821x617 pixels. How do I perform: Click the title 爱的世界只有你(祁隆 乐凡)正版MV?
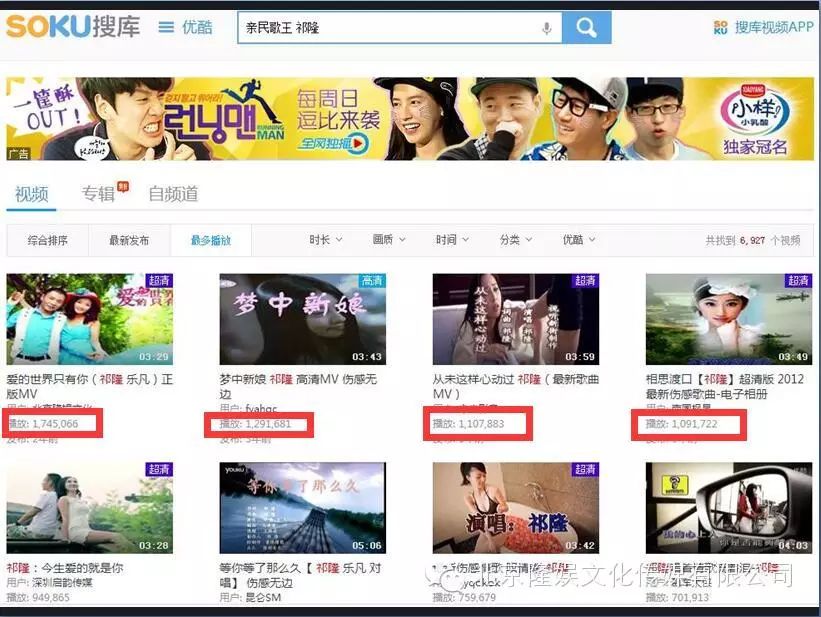[90, 386]
